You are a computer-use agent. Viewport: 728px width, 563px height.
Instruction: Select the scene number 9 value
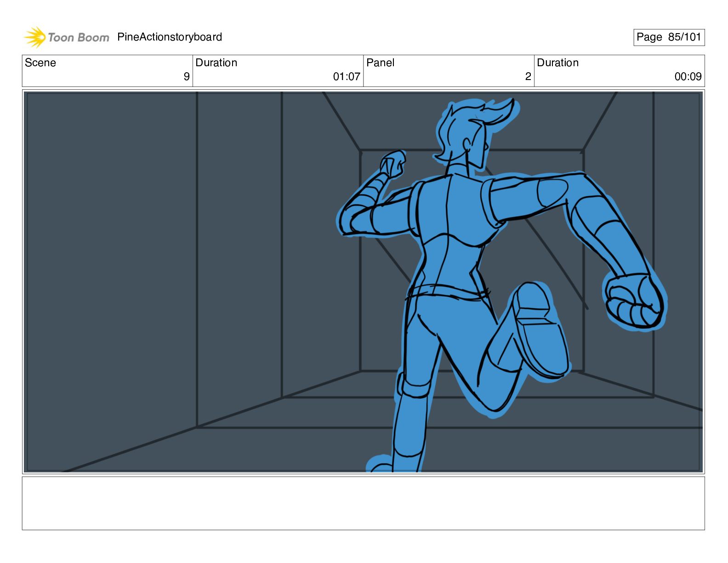coord(186,77)
